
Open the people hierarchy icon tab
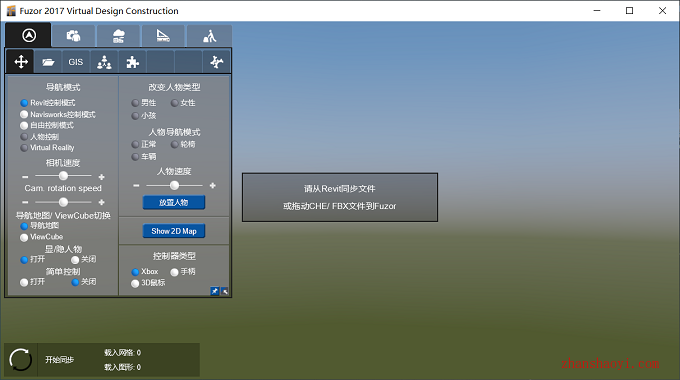tap(104, 62)
